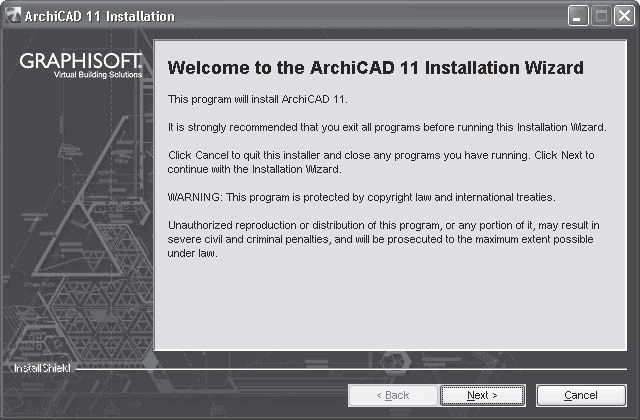Click the "Unauthorized reproduction" penalty paragraph

pyautogui.click(x=383, y=239)
